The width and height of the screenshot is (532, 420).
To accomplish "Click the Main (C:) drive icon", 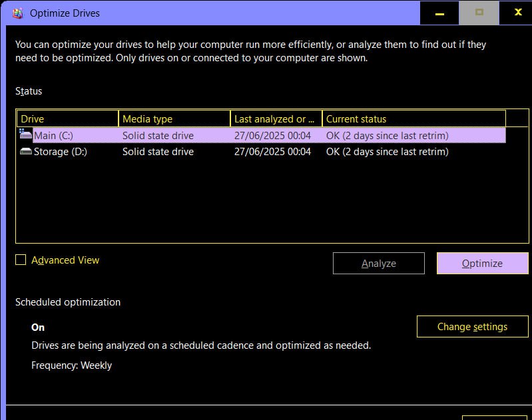I will point(26,135).
